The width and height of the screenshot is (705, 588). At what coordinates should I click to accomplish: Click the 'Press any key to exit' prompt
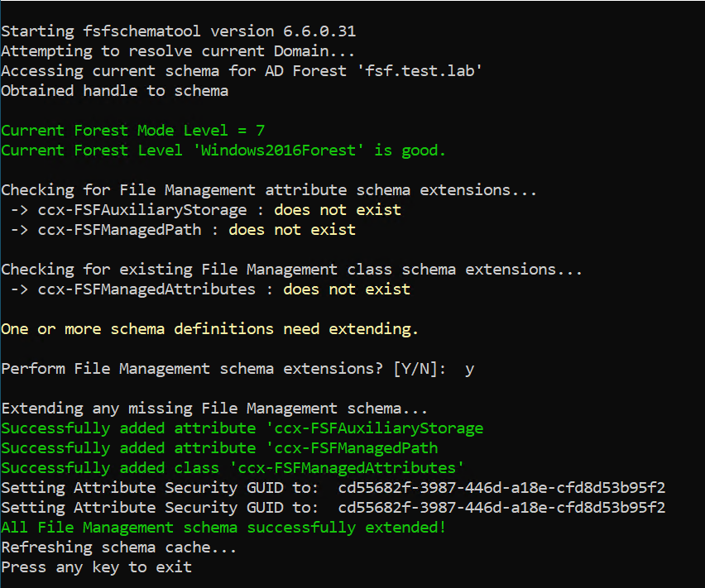[96, 567]
